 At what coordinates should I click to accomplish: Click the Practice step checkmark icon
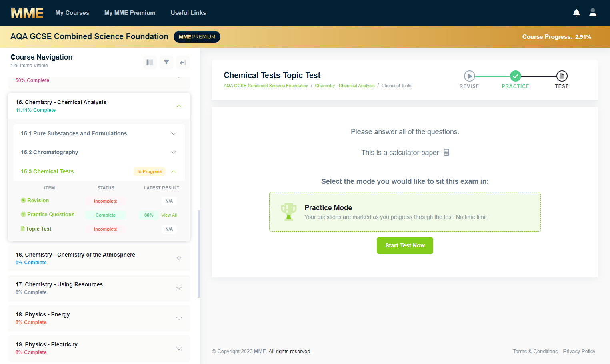tap(516, 76)
